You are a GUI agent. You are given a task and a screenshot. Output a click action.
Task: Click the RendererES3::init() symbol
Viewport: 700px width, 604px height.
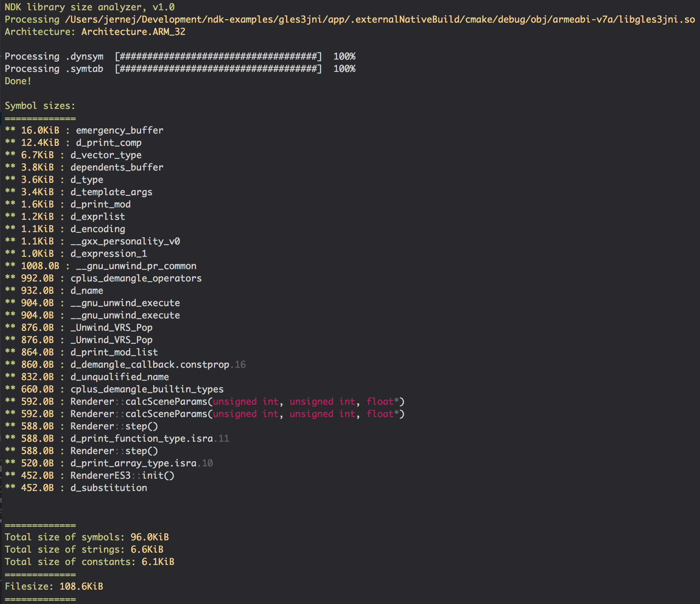point(122,476)
